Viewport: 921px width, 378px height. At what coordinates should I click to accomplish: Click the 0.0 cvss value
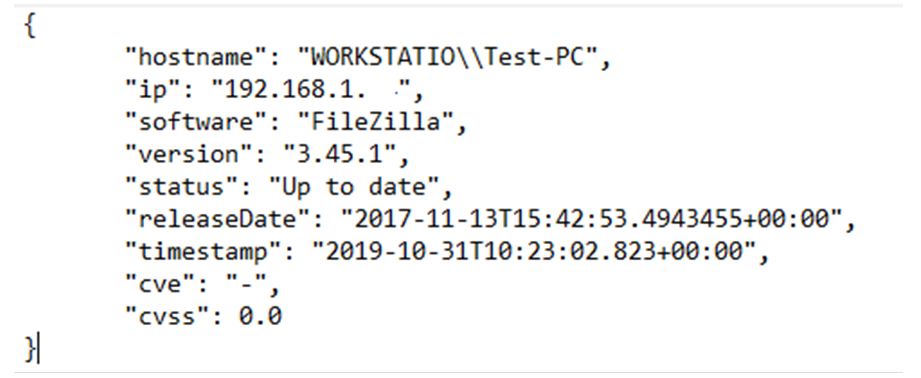[261, 316]
